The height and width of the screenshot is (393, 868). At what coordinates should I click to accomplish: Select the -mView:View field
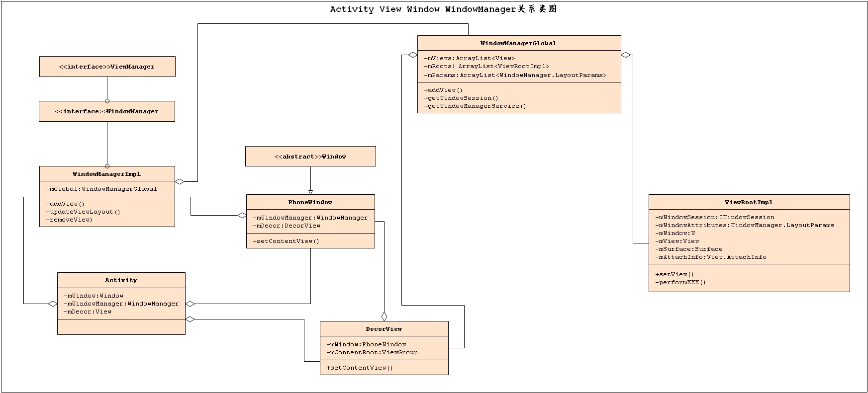pyautogui.click(x=677, y=241)
